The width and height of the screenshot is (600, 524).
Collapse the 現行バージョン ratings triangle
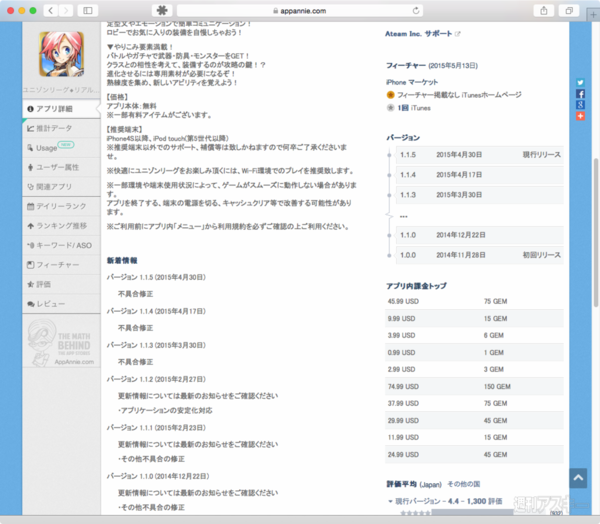click(390, 501)
